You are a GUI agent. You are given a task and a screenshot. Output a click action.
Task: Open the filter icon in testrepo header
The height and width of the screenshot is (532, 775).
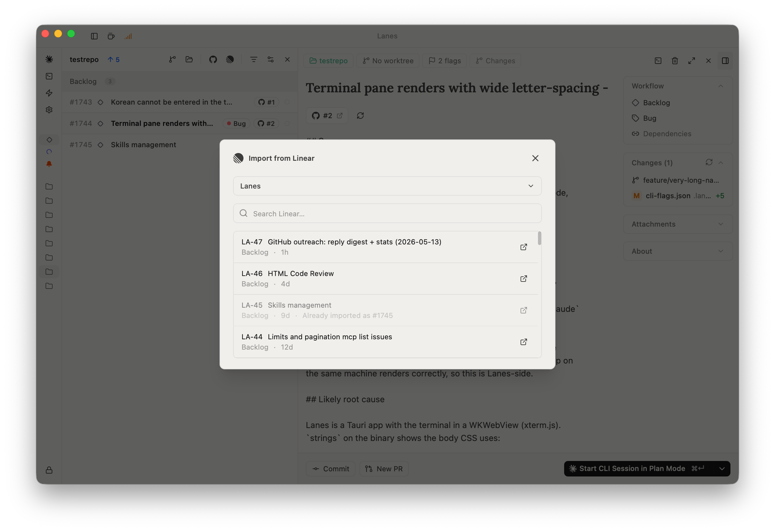click(253, 59)
